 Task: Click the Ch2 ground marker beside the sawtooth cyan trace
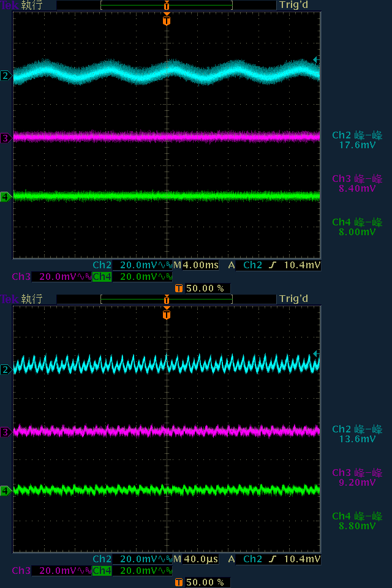(6, 370)
